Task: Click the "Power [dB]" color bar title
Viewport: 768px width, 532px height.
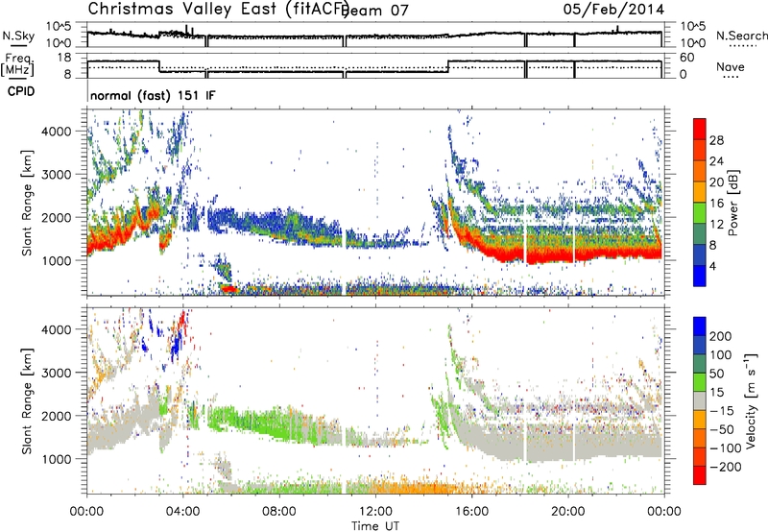Action: [732, 203]
